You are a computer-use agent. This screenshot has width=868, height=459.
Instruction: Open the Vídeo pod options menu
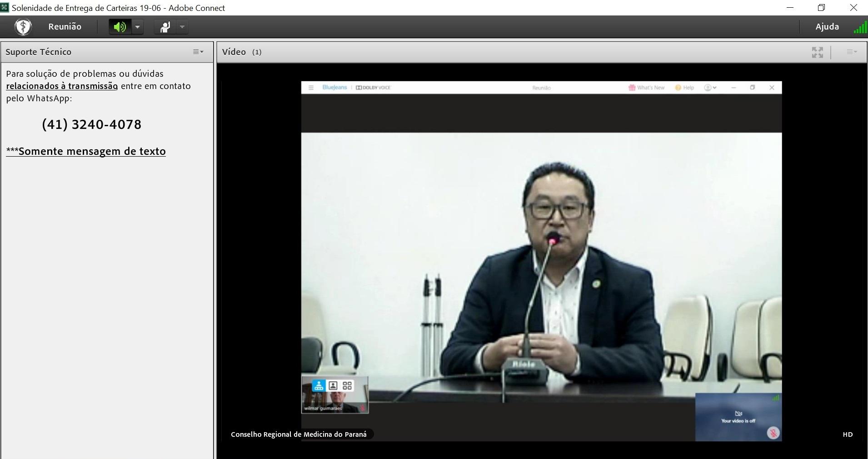(852, 52)
